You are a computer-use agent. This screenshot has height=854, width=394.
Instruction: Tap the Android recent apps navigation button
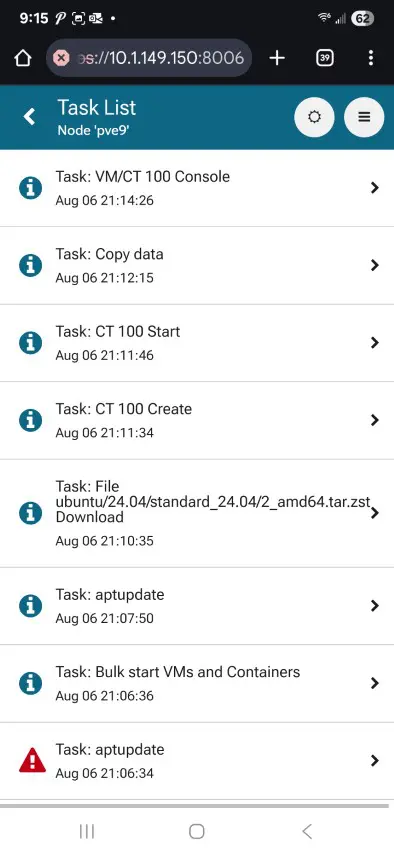[87, 831]
